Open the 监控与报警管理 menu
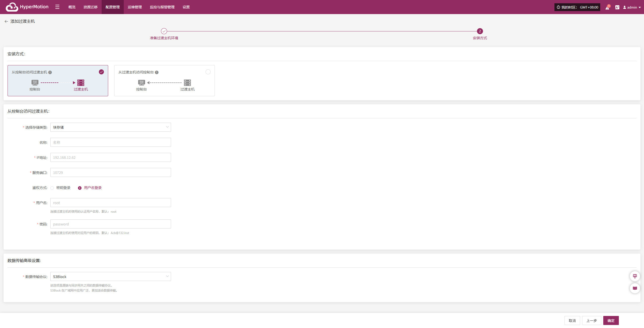 (162, 7)
